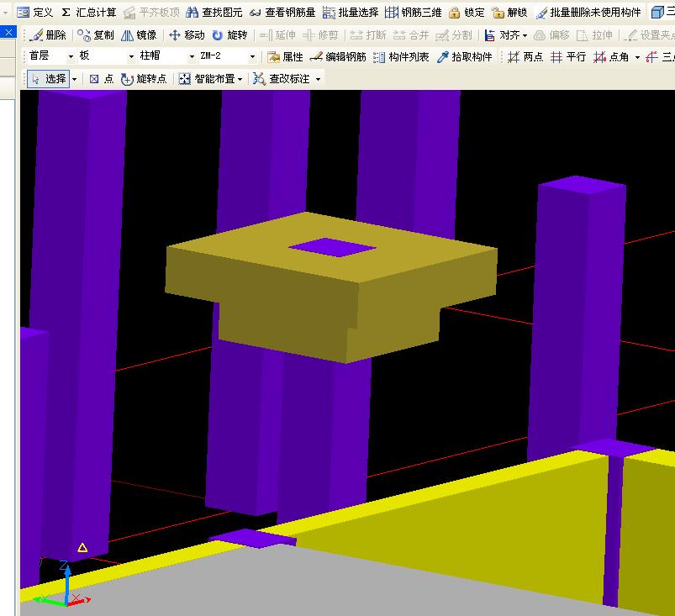
Task: Close the left panel with X button
Action: (x=8, y=32)
